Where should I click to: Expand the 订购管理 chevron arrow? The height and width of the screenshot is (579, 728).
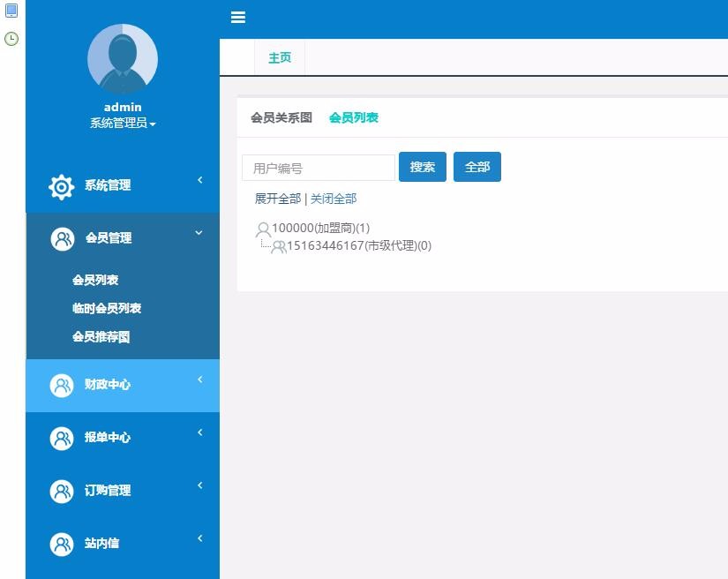[200, 485]
